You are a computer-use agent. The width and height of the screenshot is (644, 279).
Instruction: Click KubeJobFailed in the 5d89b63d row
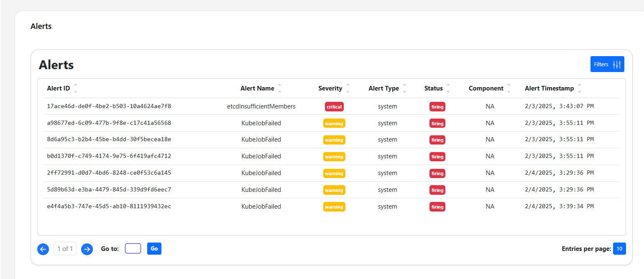[261, 190]
